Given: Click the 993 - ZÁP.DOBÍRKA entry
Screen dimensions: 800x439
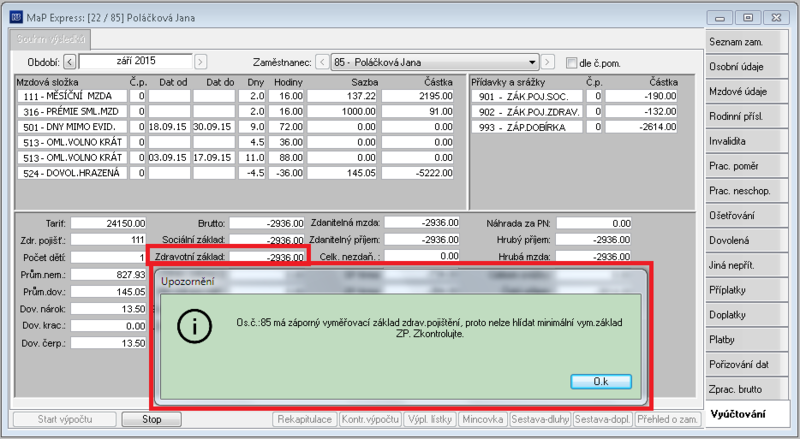Looking at the screenshot, I should 527,127.
